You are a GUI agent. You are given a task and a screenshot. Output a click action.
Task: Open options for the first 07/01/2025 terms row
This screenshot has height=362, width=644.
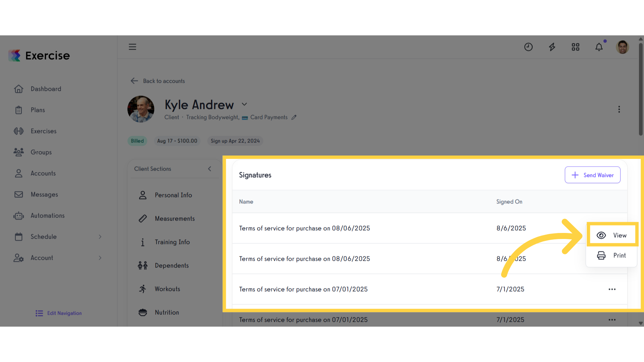(x=612, y=289)
